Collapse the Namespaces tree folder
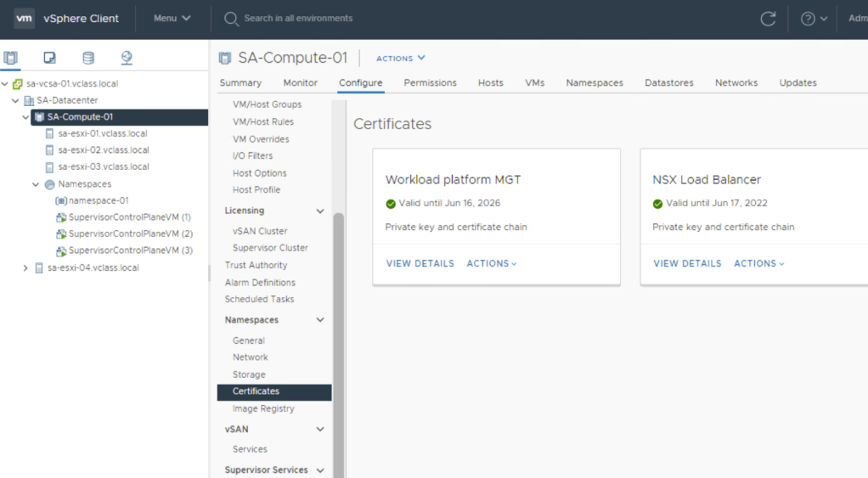This screenshot has height=478, width=868. (36, 184)
